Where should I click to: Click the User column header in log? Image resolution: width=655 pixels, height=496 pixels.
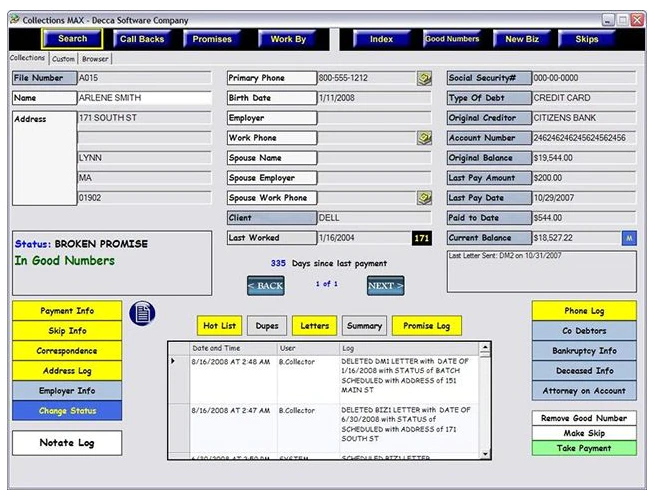pyautogui.click(x=308, y=348)
